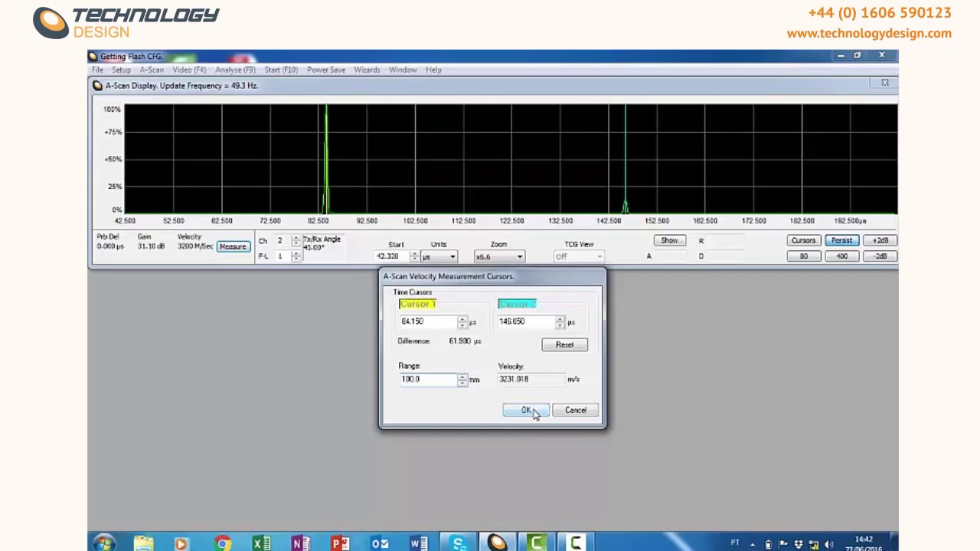This screenshot has height=551, width=980.
Task: Select the orange Technology Design app taskbar icon
Action: point(498,543)
